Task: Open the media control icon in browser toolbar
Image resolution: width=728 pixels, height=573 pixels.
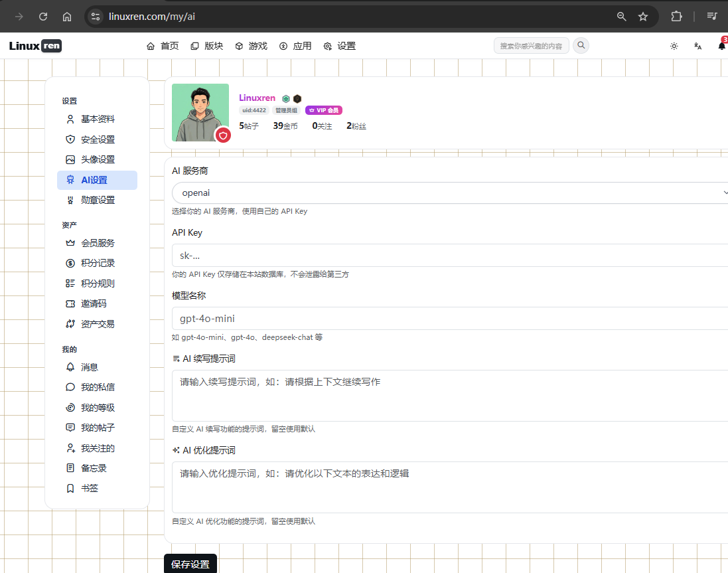Action: click(712, 17)
